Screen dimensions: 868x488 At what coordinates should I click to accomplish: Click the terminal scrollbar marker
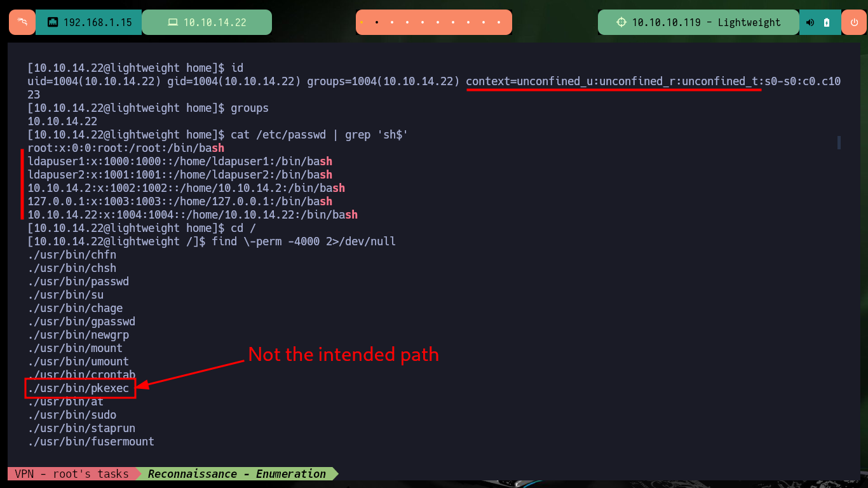pyautogui.click(x=839, y=142)
